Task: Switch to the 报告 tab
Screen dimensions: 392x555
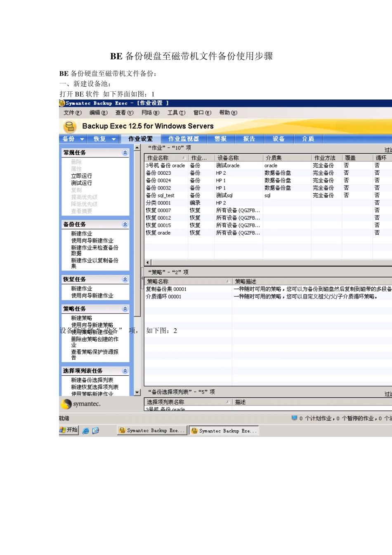Action: click(x=249, y=139)
